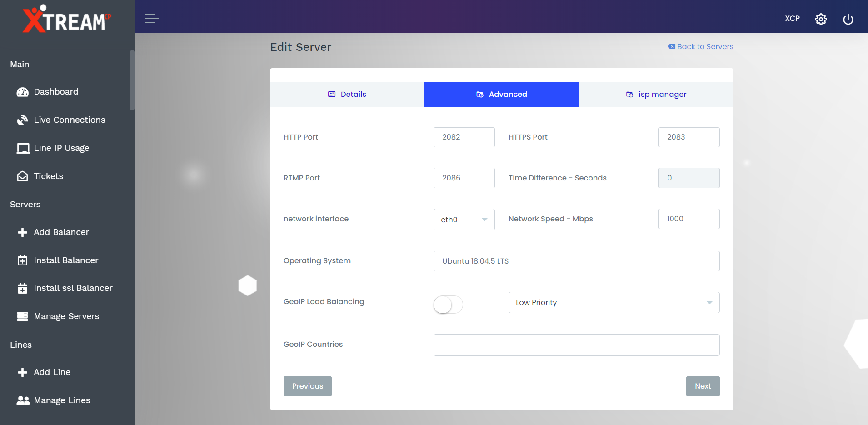
Task: Click the 'Lines' sidebar section label
Action: coord(21,345)
